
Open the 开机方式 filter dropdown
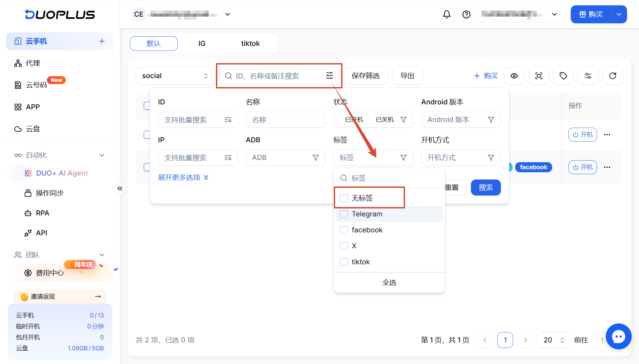[x=461, y=158]
